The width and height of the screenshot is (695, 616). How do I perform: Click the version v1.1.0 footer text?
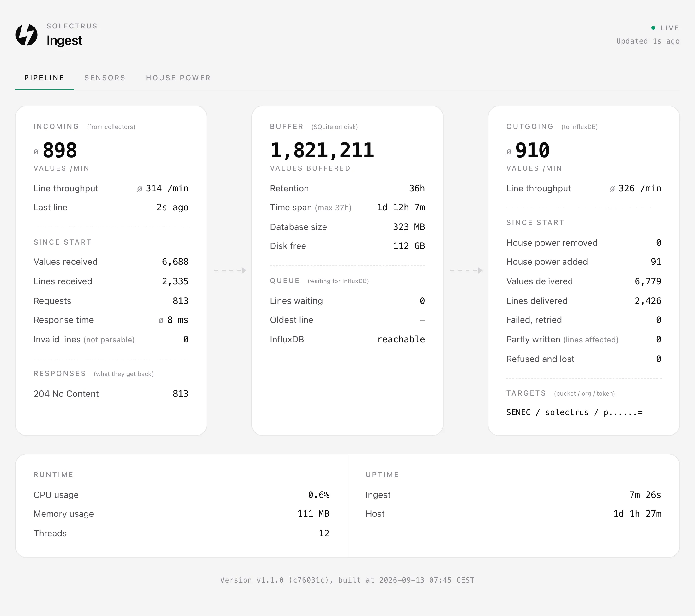point(347,580)
